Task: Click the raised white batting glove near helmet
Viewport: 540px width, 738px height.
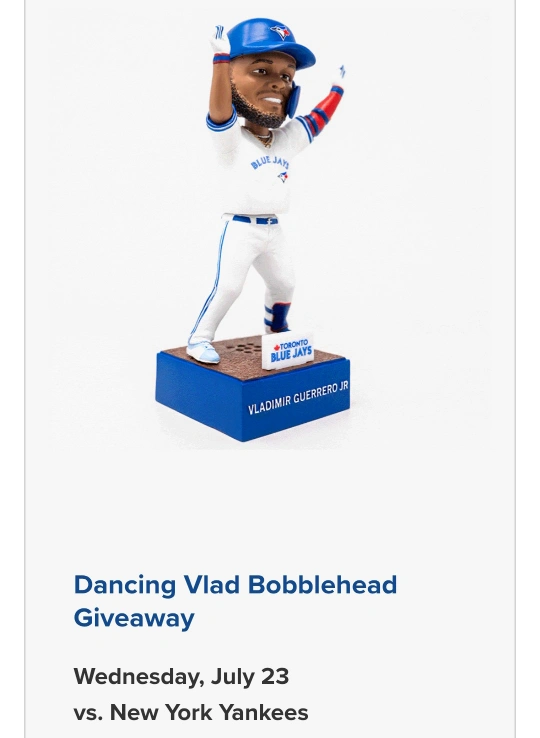Action: click(x=219, y=41)
